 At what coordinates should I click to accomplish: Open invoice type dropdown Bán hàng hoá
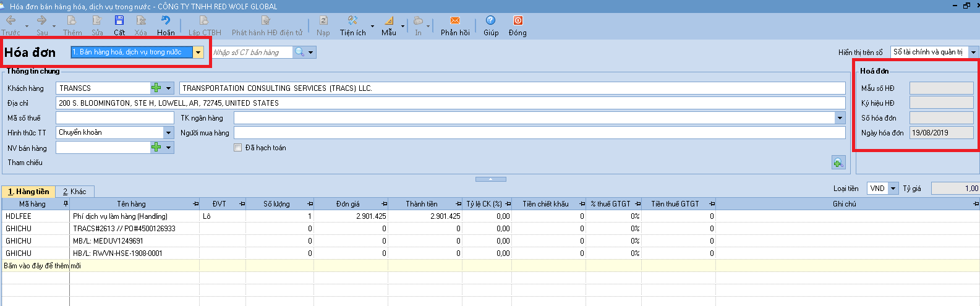tap(198, 53)
